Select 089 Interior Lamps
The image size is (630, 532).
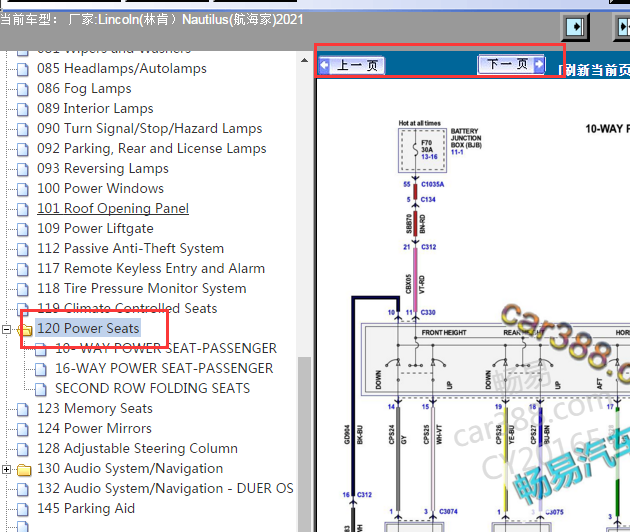(95, 108)
